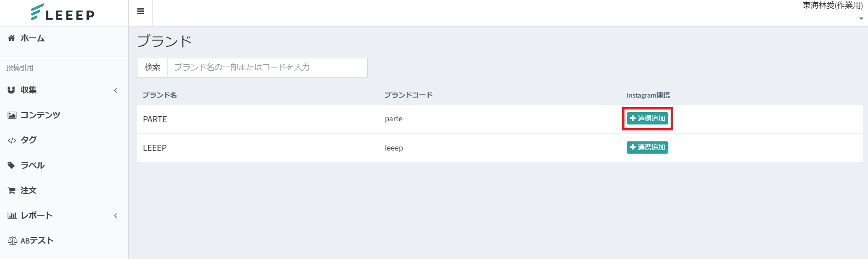Click the magnet icon beside 収集
The height and width of the screenshot is (259, 868).
(x=11, y=90)
